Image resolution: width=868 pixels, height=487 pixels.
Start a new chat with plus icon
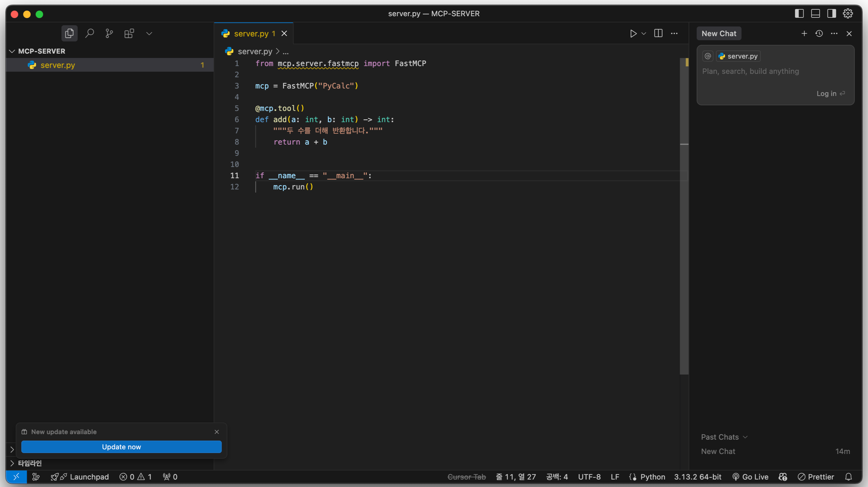pyautogui.click(x=804, y=33)
